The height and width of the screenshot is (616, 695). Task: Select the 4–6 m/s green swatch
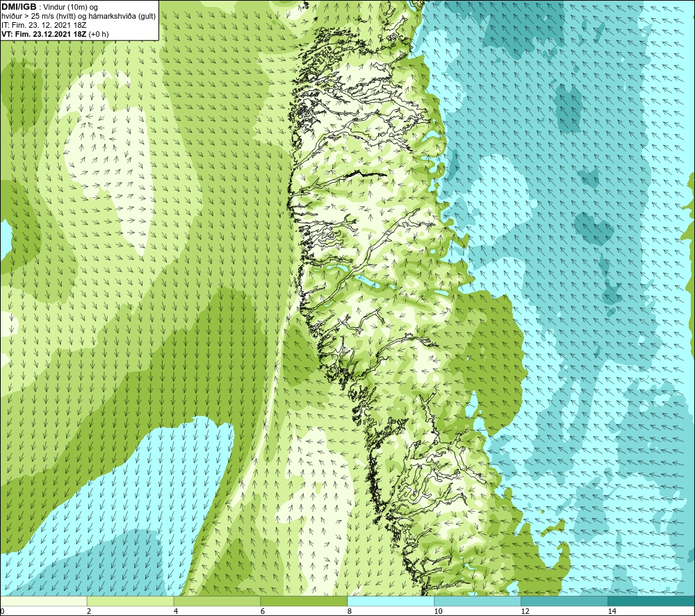(217, 601)
